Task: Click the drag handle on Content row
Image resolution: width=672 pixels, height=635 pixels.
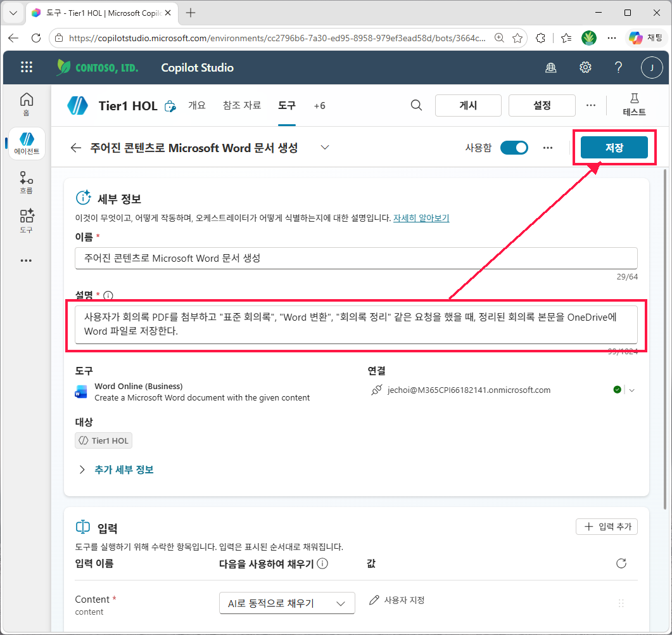Action: click(621, 604)
